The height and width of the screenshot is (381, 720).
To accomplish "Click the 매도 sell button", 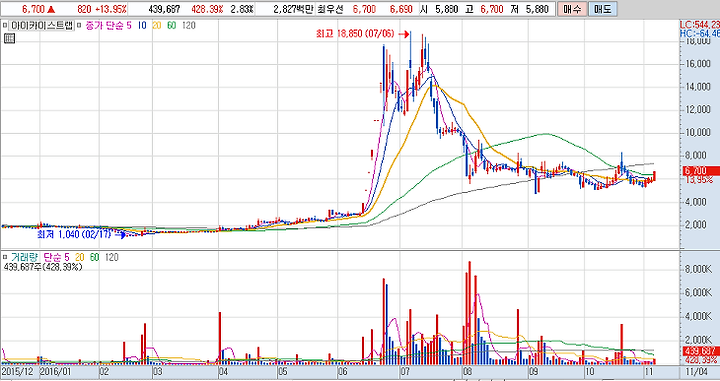I will [602, 9].
